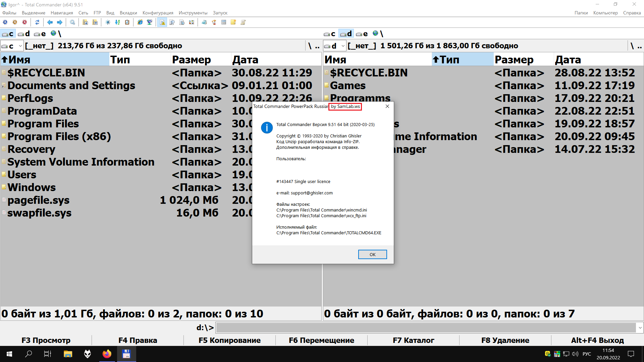
Task: Select pagefile.sys in the left panel
Action: (x=127, y=200)
